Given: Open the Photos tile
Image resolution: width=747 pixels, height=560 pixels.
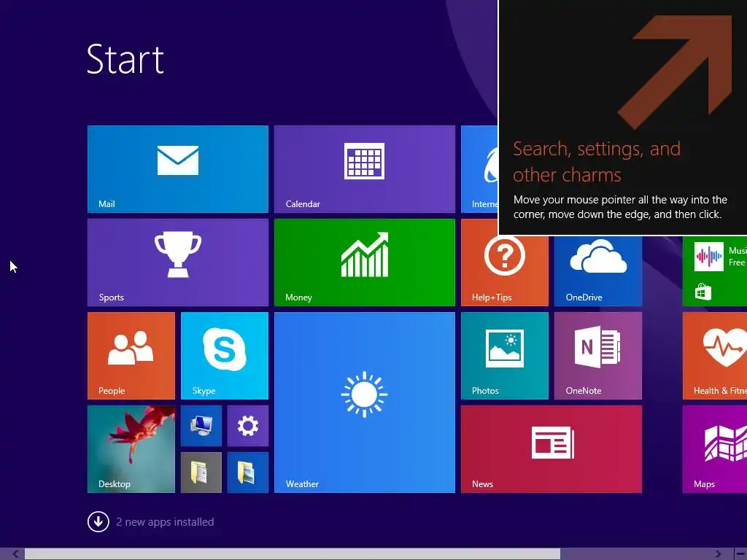Looking at the screenshot, I should (505, 356).
